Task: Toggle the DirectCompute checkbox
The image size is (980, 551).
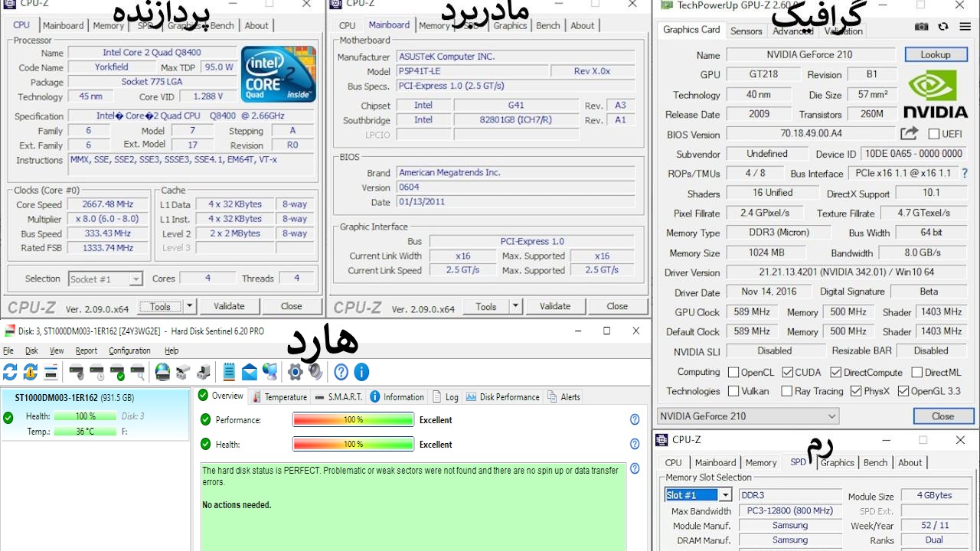Action: (x=835, y=373)
